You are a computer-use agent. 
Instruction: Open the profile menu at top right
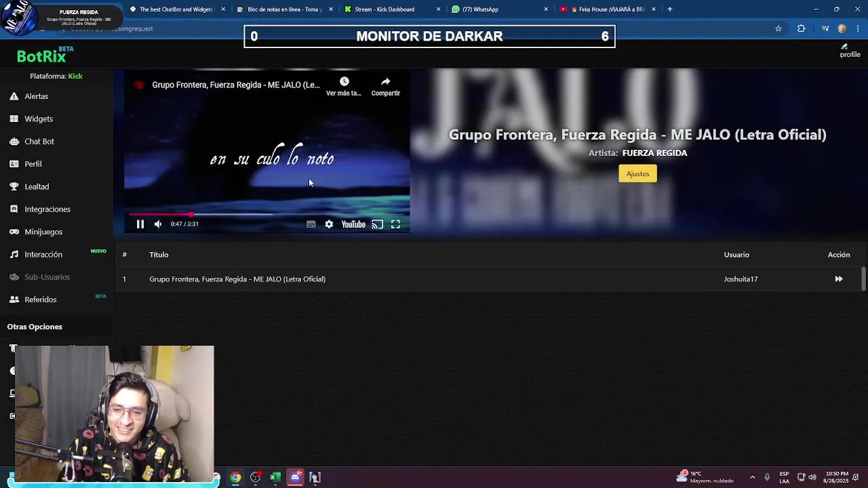[850, 52]
